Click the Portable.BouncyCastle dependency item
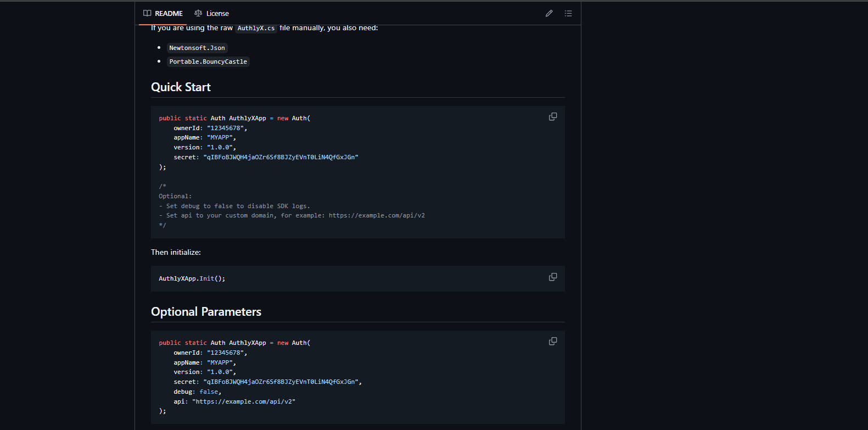The width and height of the screenshot is (868, 430). point(208,62)
